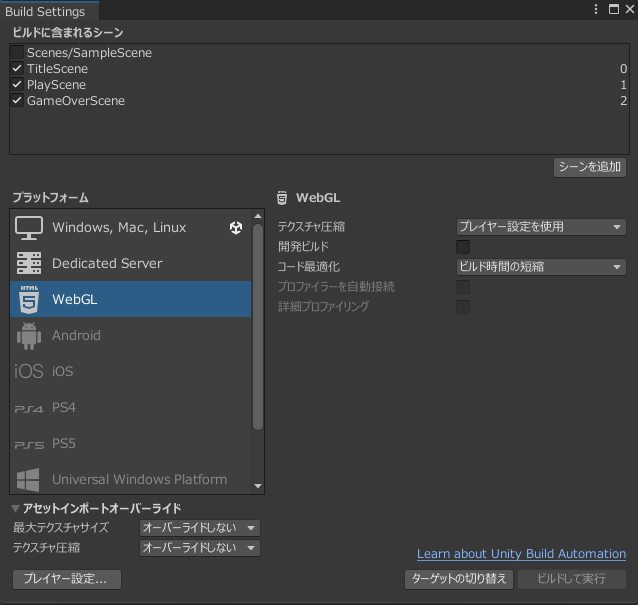Select Universal Windows Platform logo
Viewport: 638px width, 605px height.
tap(28, 480)
